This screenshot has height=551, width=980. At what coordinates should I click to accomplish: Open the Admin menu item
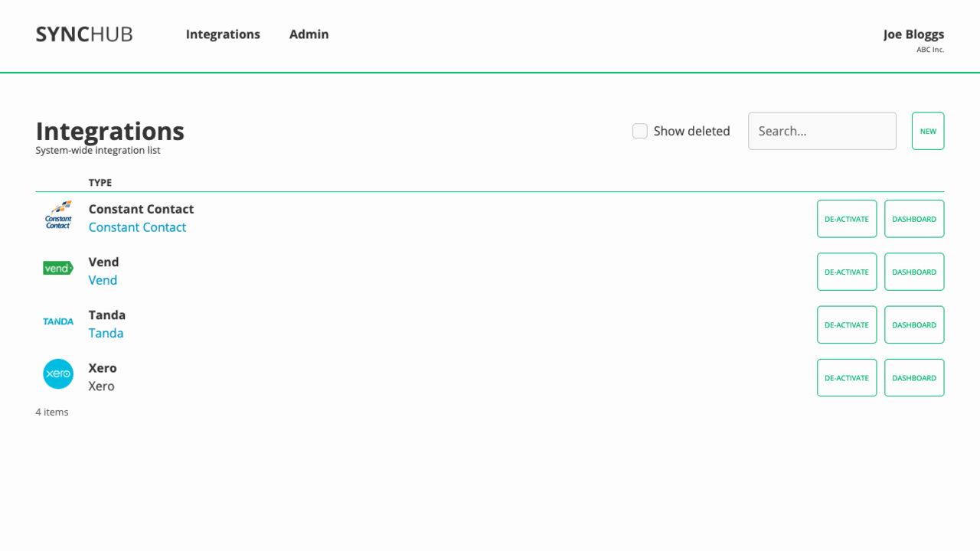[309, 34]
